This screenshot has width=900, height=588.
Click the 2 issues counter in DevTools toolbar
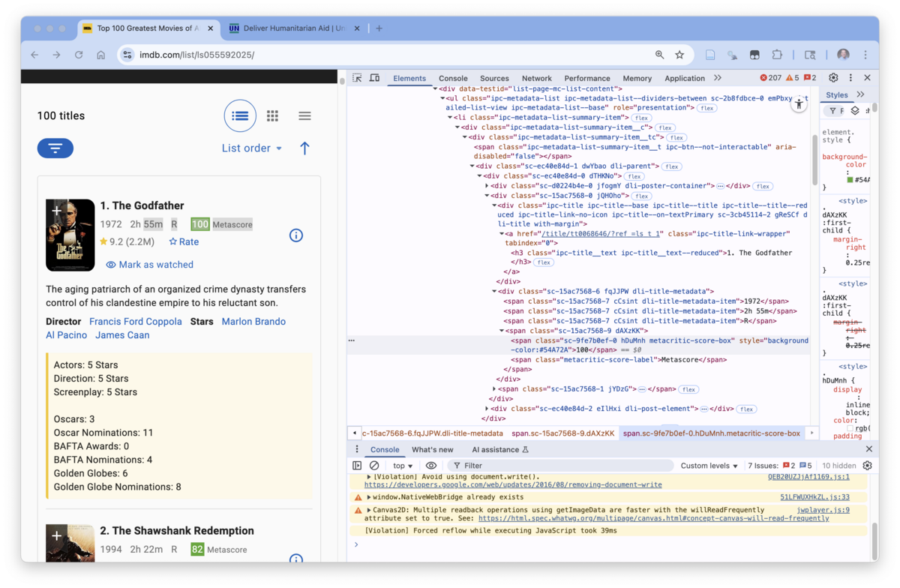tap(810, 78)
